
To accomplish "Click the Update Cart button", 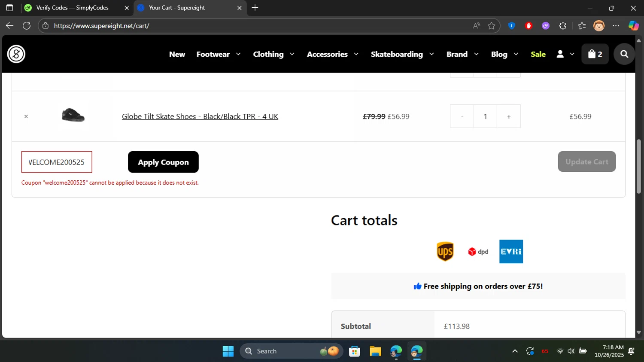I will 587,161.
